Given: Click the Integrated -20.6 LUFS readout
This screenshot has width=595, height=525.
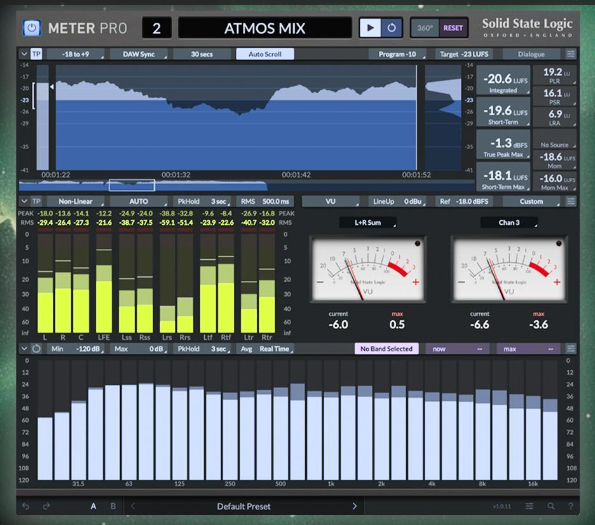Looking at the screenshot, I should point(503,80).
